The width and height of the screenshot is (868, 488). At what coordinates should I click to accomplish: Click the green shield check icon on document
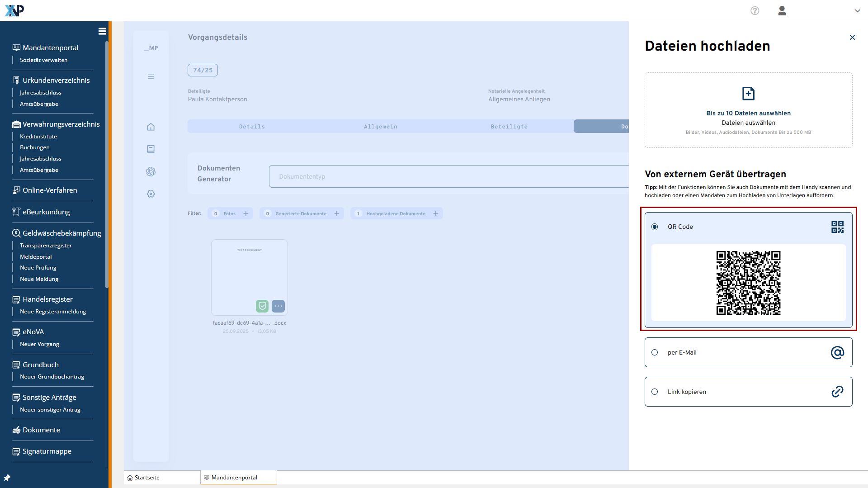tap(262, 306)
